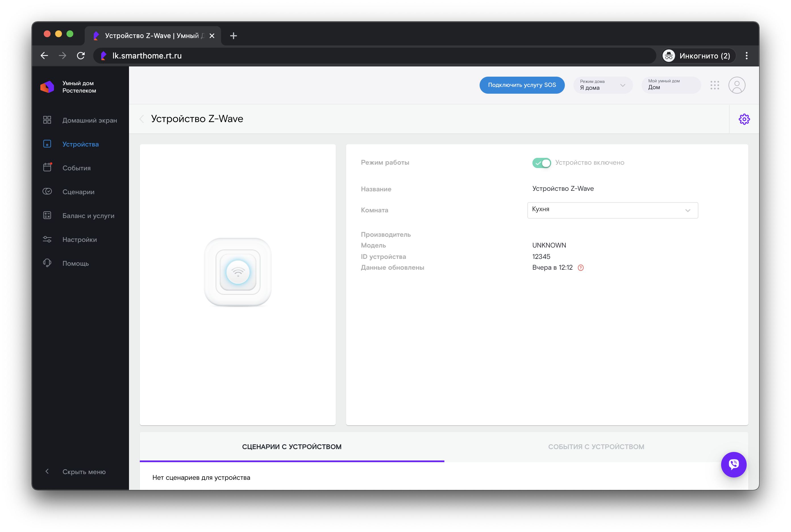Switch to События с устройством tab
Image resolution: width=791 pixels, height=532 pixels.
596,447
